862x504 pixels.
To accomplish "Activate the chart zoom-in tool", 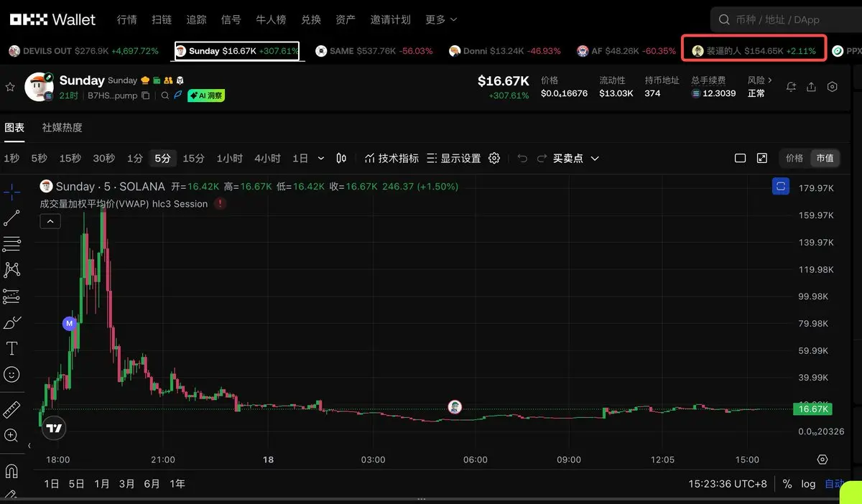I will 11,435.
